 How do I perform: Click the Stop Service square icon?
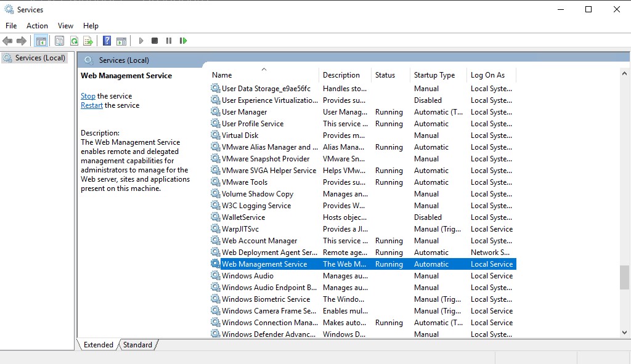[155, 41]
